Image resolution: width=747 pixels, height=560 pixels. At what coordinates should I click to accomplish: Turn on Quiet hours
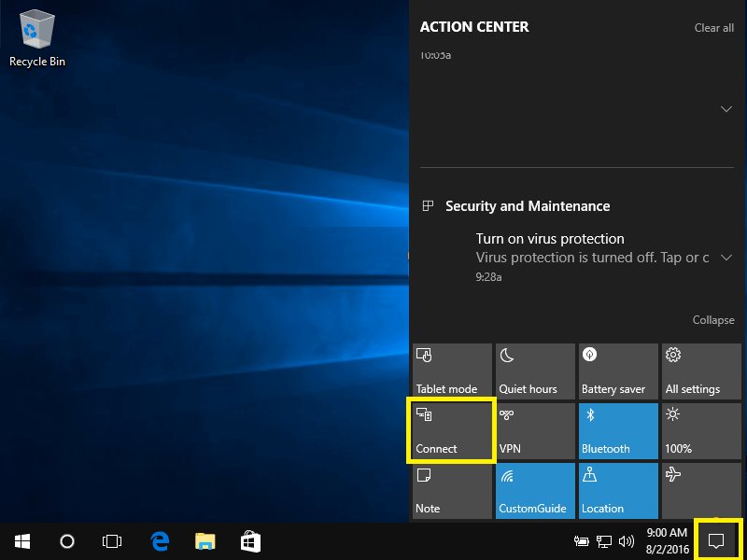pos(534,371)
